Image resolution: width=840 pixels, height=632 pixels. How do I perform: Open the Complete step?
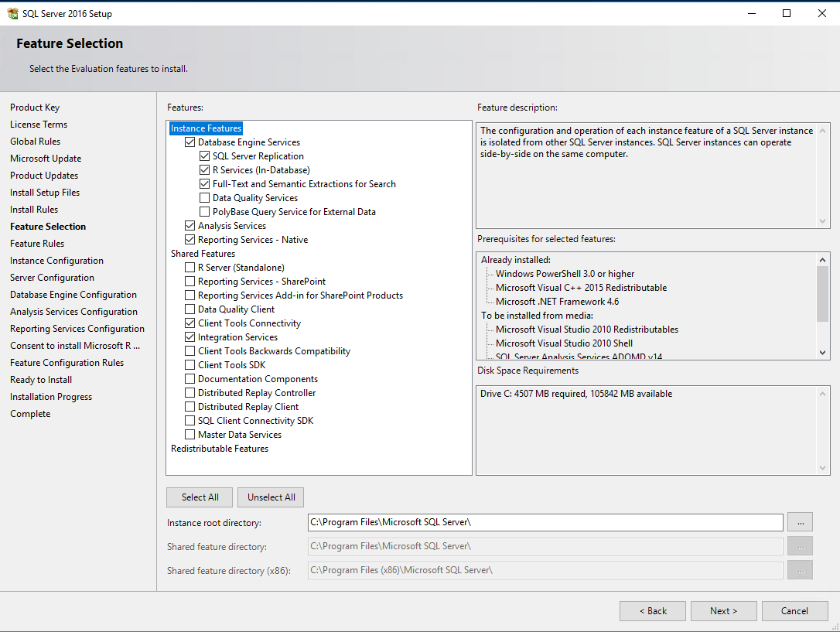pos(30,414)
